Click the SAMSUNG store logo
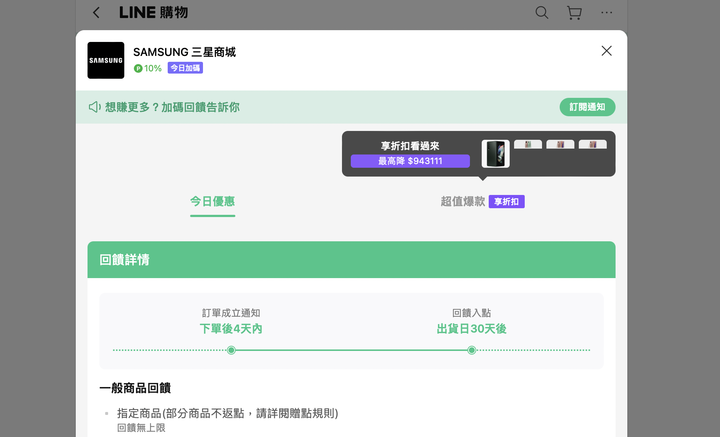This screenshot has height=437, width=720. pyautogui.click(x=106, y=60)
